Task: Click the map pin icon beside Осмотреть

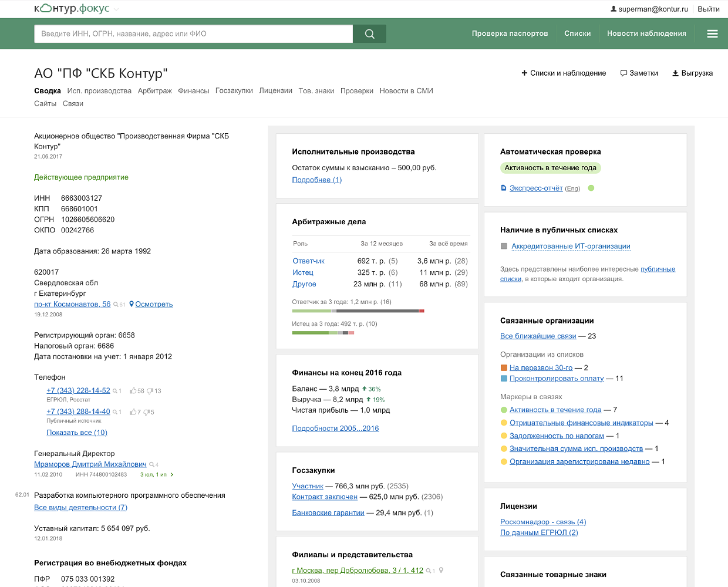Action: [x=132, y=304]
